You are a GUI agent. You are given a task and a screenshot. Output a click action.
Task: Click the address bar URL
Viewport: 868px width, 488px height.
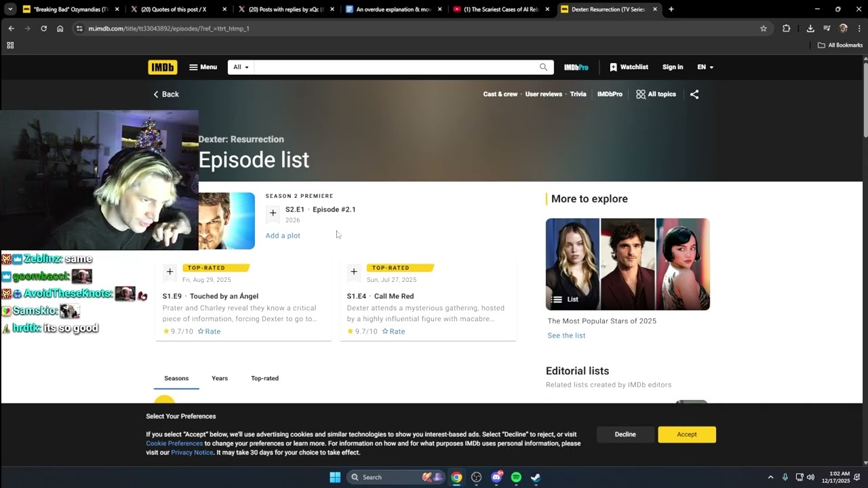tap(169, 28)
